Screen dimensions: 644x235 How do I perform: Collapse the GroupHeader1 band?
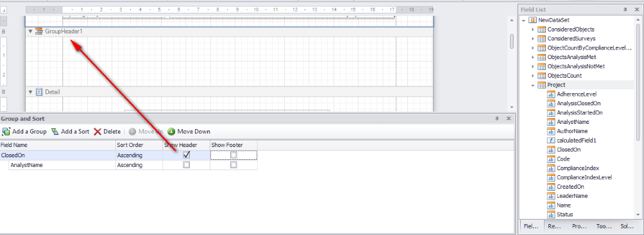click(30, 31)
